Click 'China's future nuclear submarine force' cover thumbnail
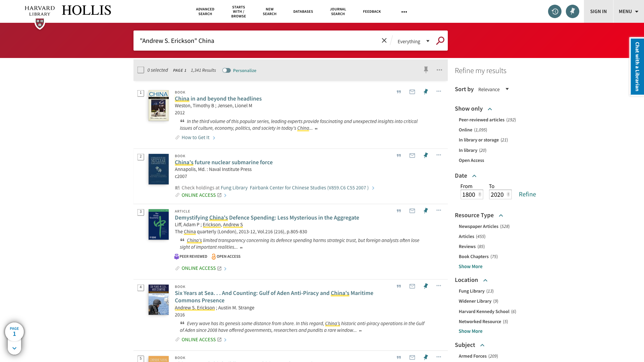This screenshot has width=644, height=362. coord(158,169)
